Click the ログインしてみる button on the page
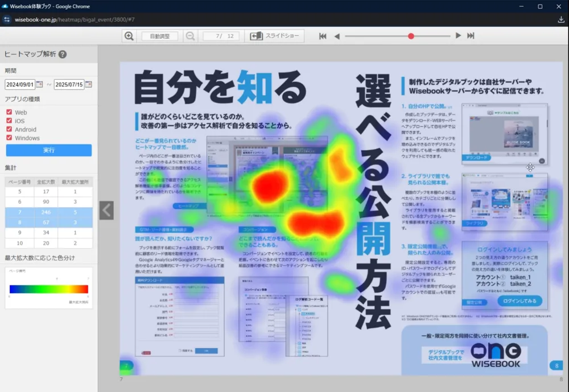This screenshot has width=569, height=392. pyautogui.click(x=519, y=301)
